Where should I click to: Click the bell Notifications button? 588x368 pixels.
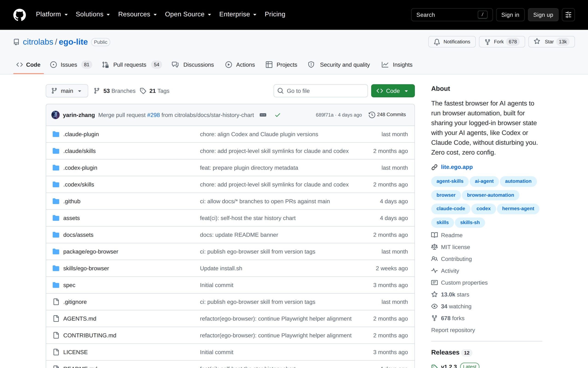click(x=452, y=42)
